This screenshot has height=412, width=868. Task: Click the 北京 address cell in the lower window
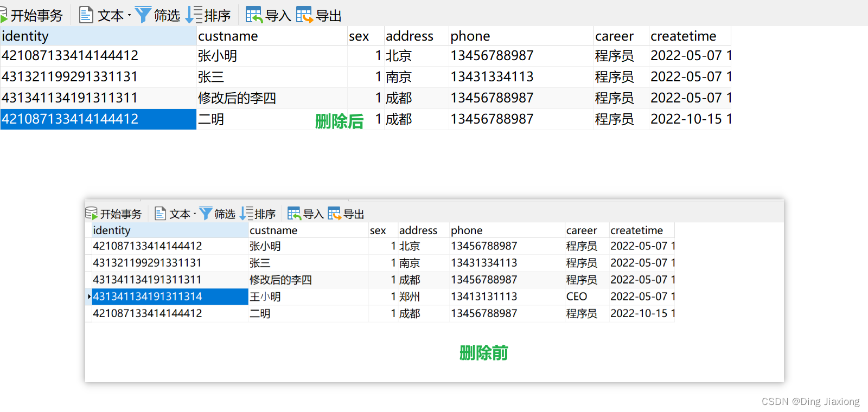point(424,246)
